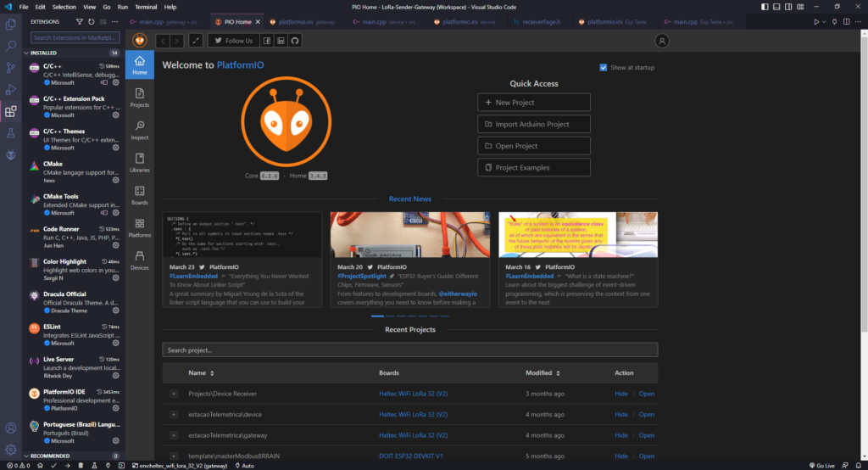Click New Project button
The image size is (868, 470).
(534, 103)
